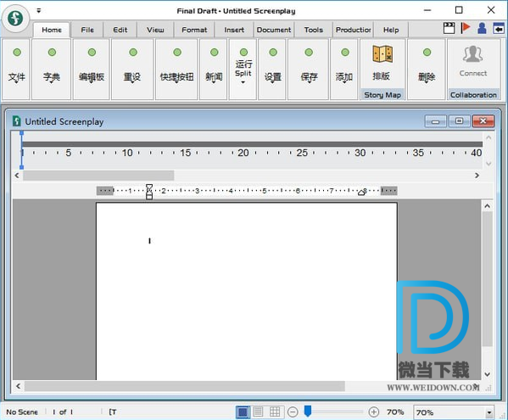
Task: Open the Format ribbon tab
Action: (194, 30)
